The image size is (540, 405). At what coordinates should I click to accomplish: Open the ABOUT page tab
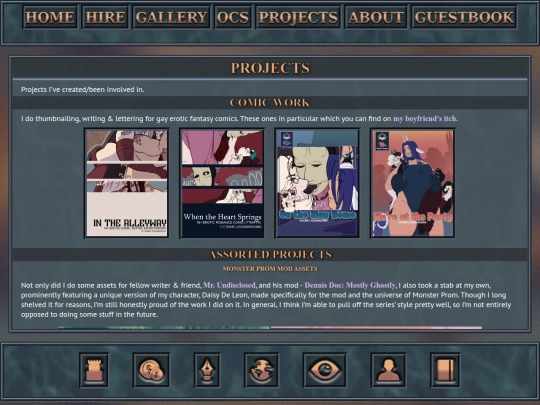click(x=376, y=17)
